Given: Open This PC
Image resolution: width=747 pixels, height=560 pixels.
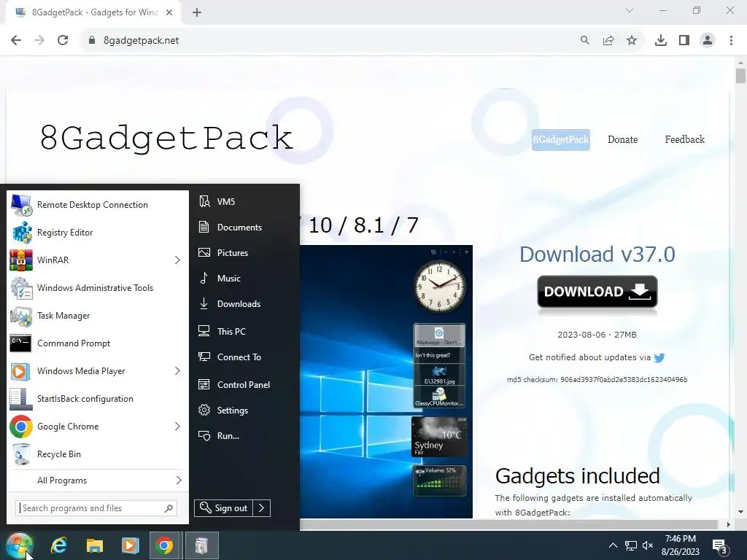Looking at the screenshot, I should (x=231, y=332).
